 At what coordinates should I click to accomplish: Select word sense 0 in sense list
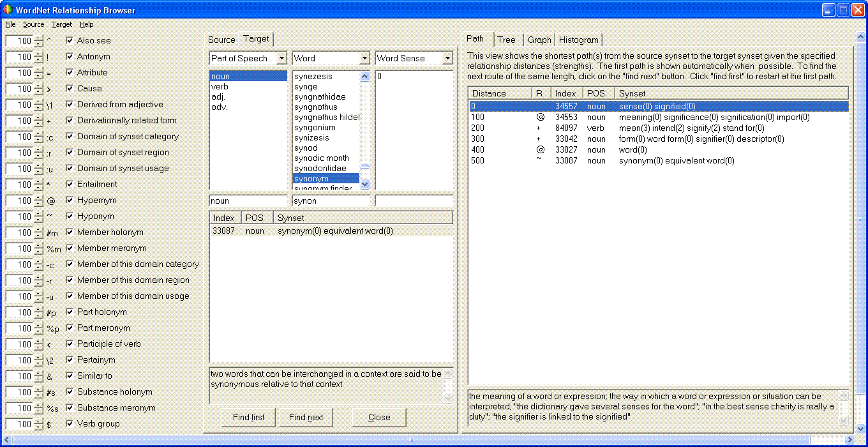pos(414,76)
